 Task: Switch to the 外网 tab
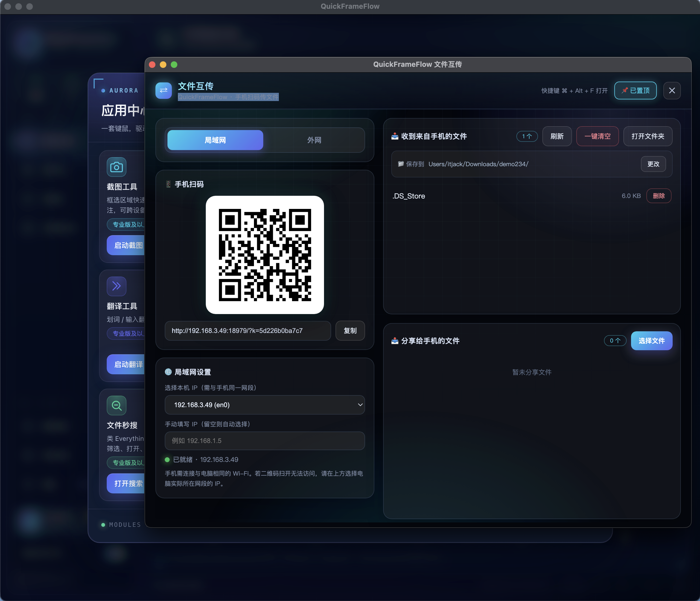(314, 140)
